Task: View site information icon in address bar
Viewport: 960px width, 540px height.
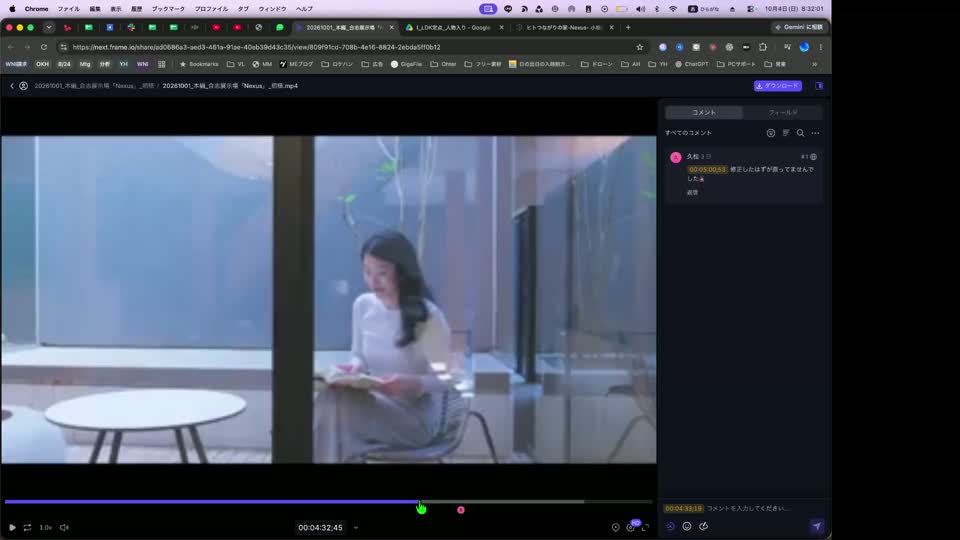Action: (63, 47)
